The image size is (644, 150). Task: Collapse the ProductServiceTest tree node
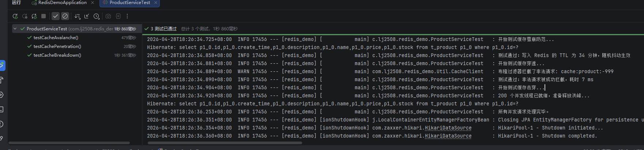pyautogui.click(x=15, y=29)
